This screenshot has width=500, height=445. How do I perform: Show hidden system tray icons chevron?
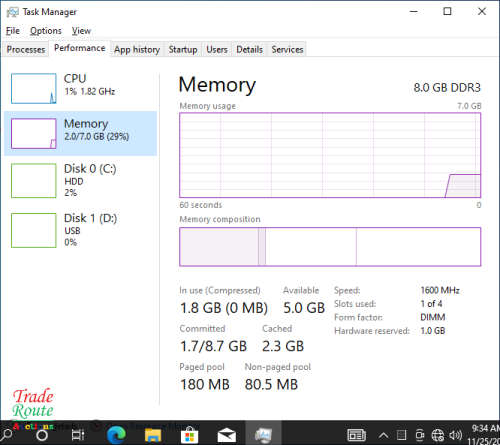[x=383, y=435]
